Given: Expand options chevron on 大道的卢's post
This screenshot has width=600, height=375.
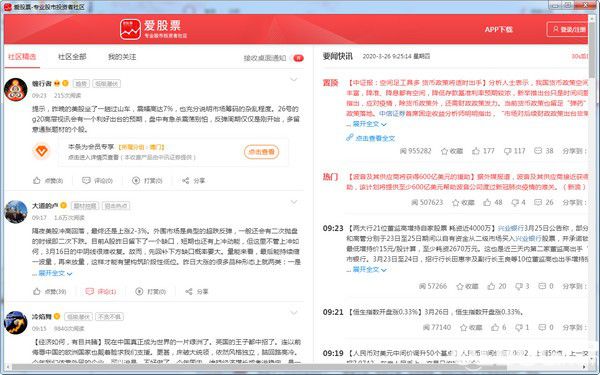Looking at the screenshot, I should pyautogui.click(x=293, y=202).
